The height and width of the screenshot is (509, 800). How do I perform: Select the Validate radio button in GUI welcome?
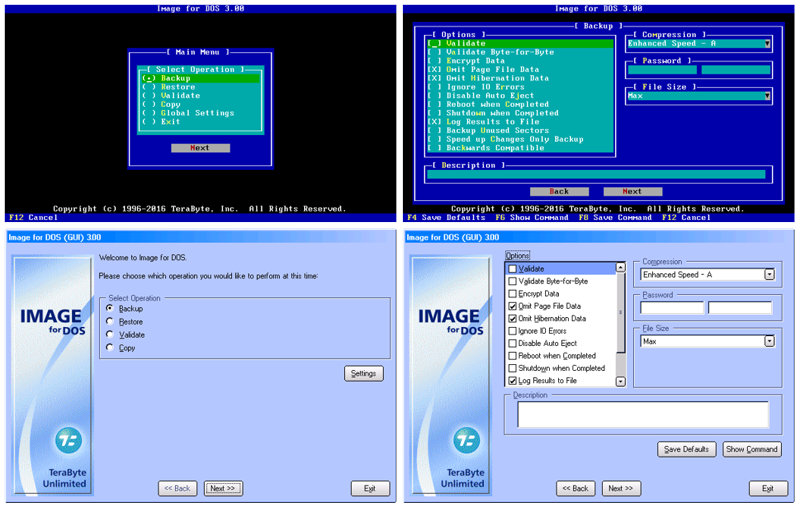pyautogui.click(x=110, y=334)
